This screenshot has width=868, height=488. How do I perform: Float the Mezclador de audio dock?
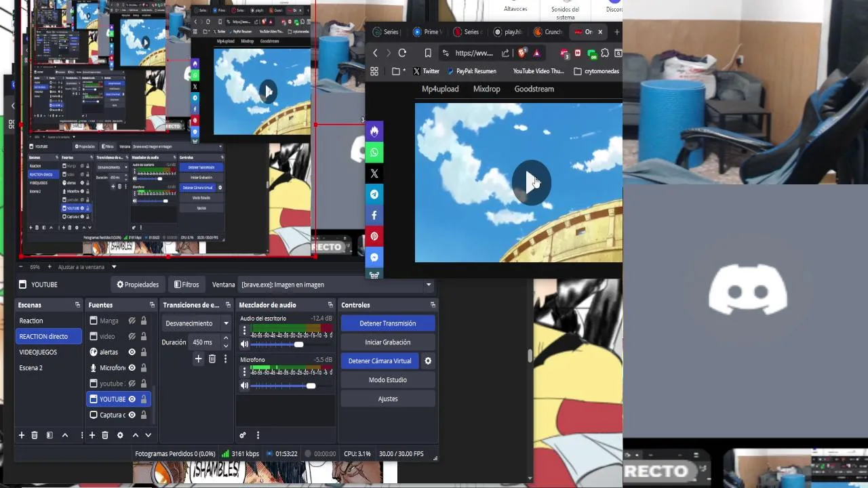pyautogui.click(x=330, y=305)
